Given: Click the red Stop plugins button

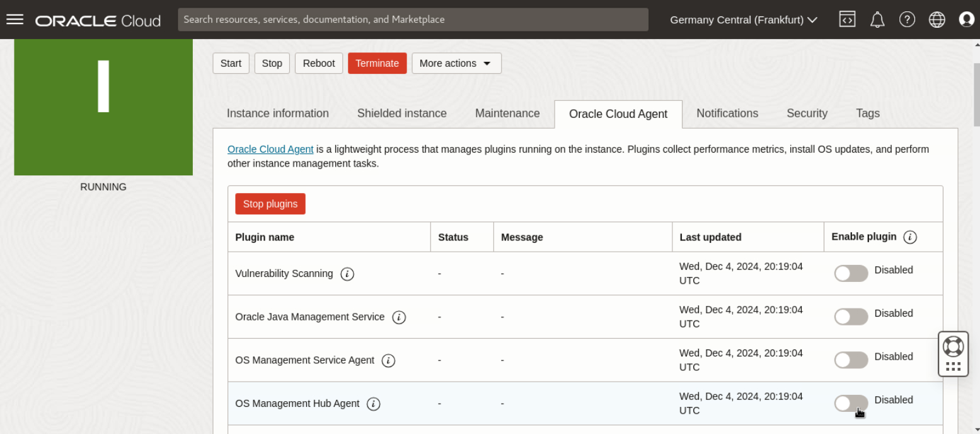Looking at the screenshot, I should [x=270, y=204].
